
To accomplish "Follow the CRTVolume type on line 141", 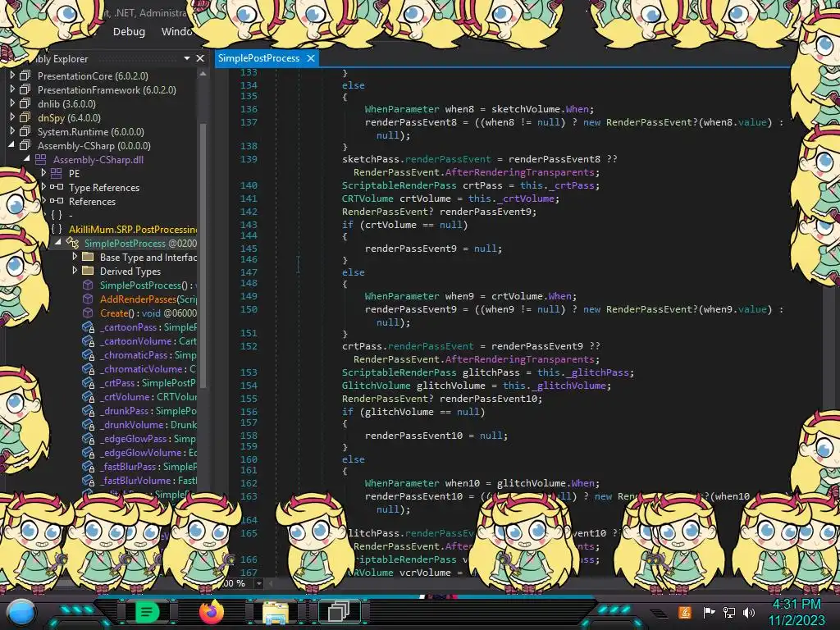I will [368, 199].
